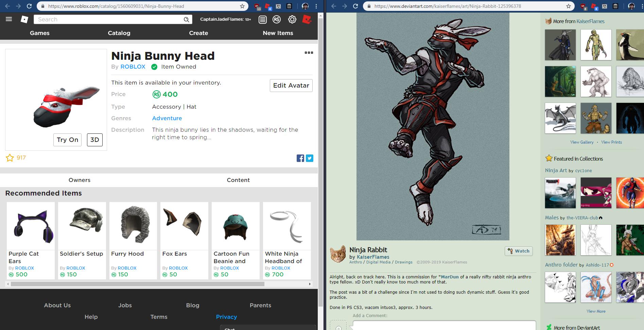Open the Parents footer link
This screenshot has width=644, height=330.
click(x=260, y=305)
